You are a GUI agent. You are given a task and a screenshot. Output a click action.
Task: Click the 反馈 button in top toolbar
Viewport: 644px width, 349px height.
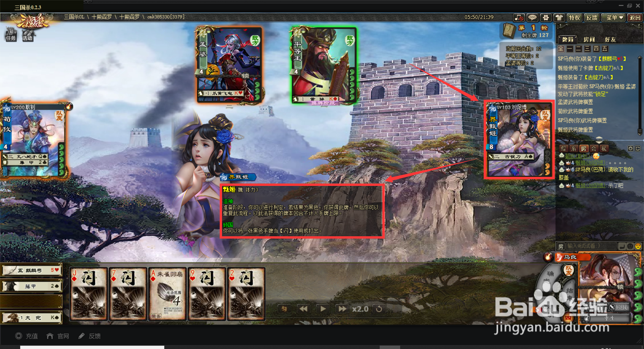pos(592,17)
